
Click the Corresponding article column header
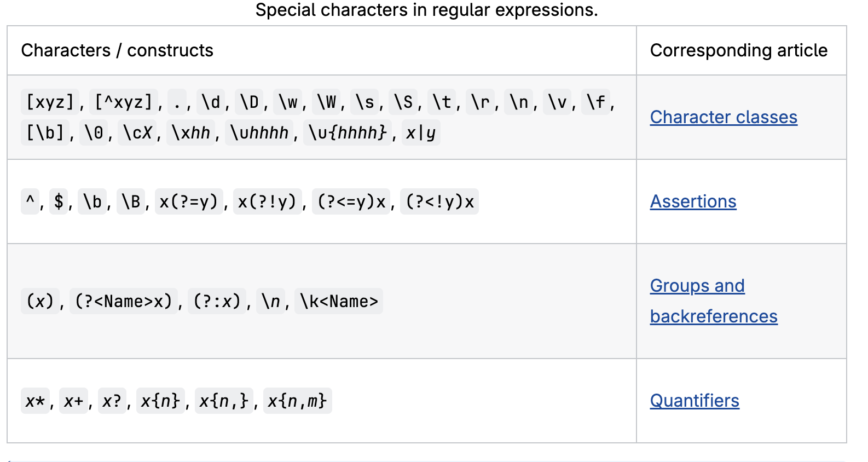click(738, 50)
